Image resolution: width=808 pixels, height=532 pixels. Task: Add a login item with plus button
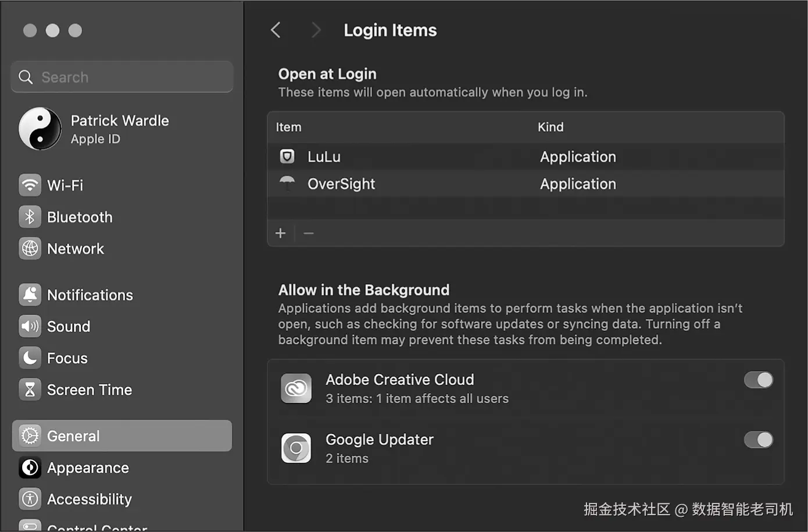281,233
